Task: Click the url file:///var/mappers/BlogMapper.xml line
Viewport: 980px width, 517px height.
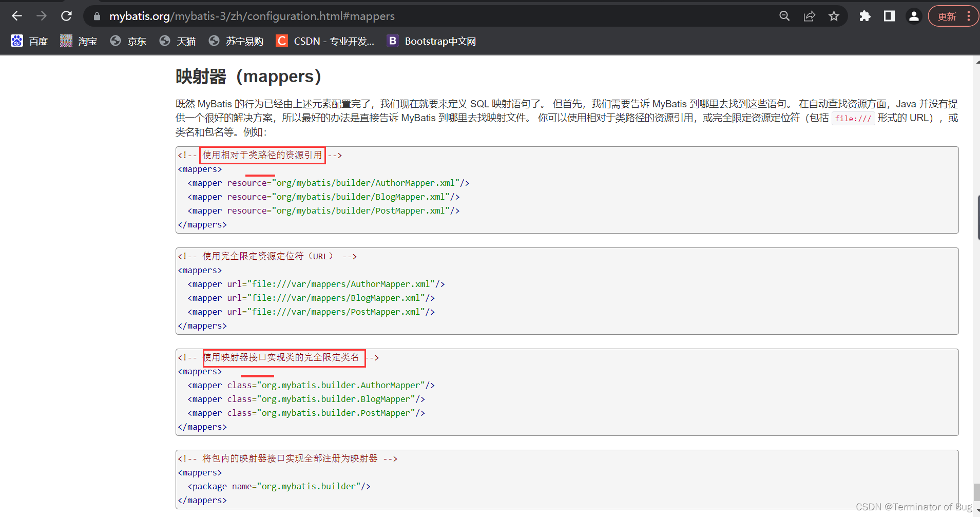Action: pyautogui.click(x=311, y=298)
